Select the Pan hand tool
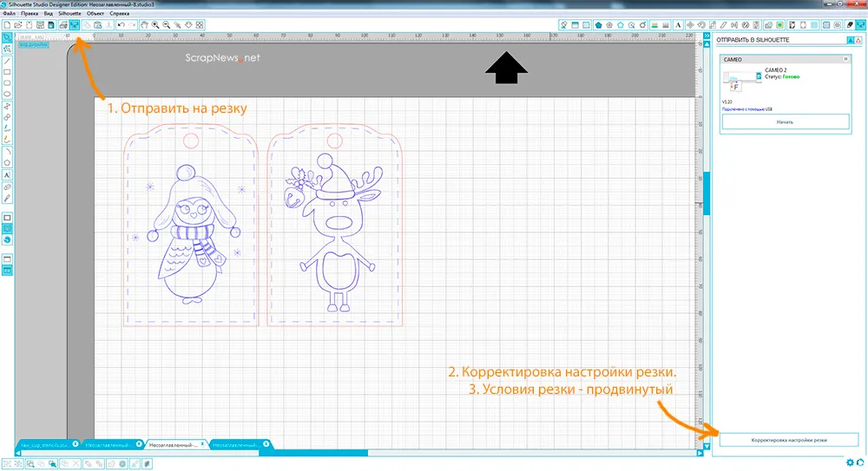Viewport: 868px width, 471px height. click(144, 25)
